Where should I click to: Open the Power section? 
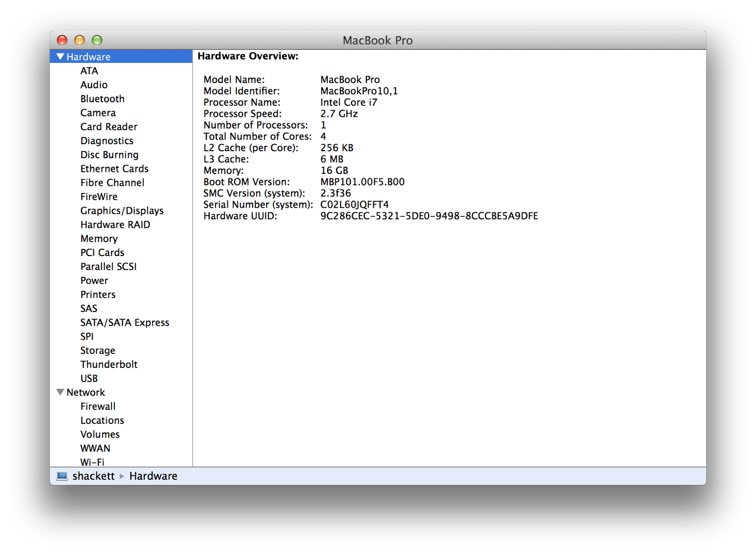click(x=94, y=281)
